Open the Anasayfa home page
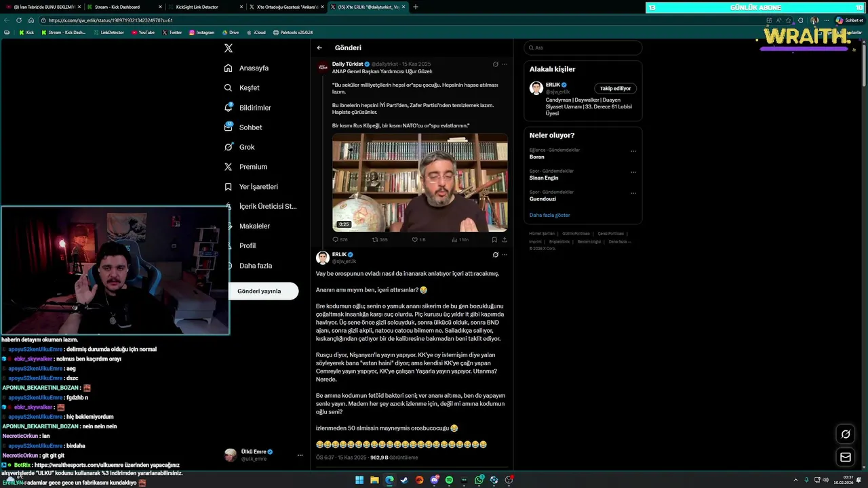 247,68
